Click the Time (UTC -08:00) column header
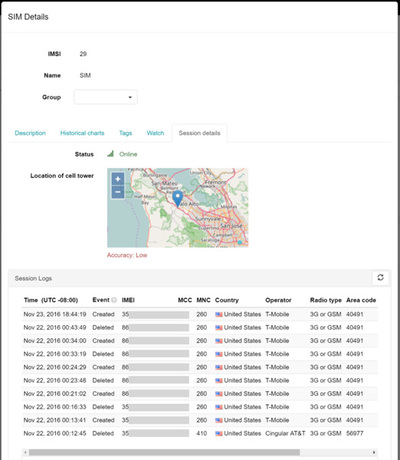Screen dimensions: 400x460 (51, 300)
